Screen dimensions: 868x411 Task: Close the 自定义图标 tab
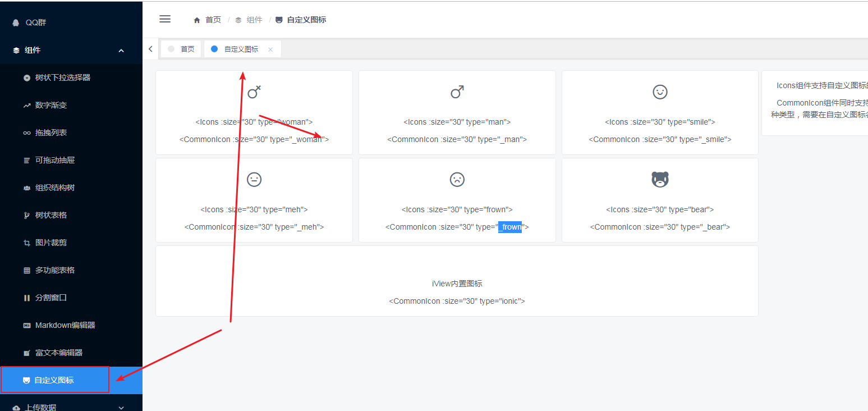pyautogui.click(x=270, y=49)
